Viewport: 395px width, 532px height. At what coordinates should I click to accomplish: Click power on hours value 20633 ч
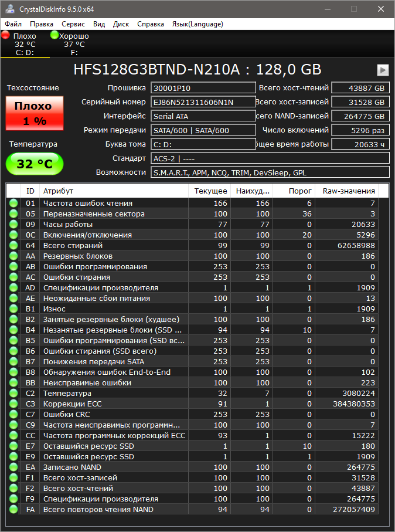(x=360, y=144)
